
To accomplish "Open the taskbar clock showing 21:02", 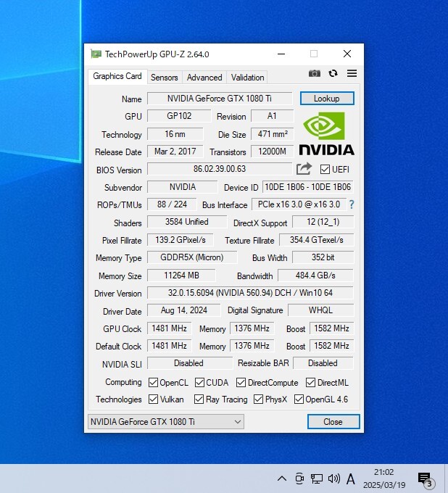I will click(384, 478).
